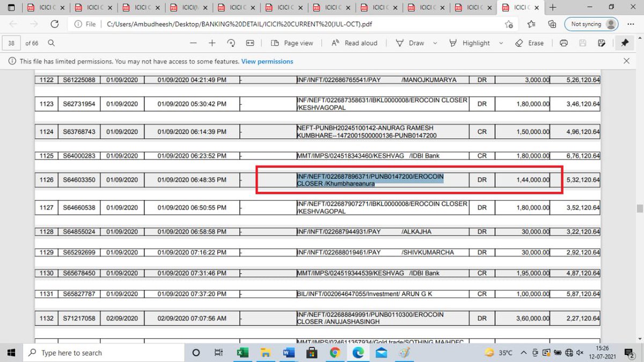Expand the Draw tool options arrow
The height and width of the screenshot is (362, 644).
[x=435, y=43]
